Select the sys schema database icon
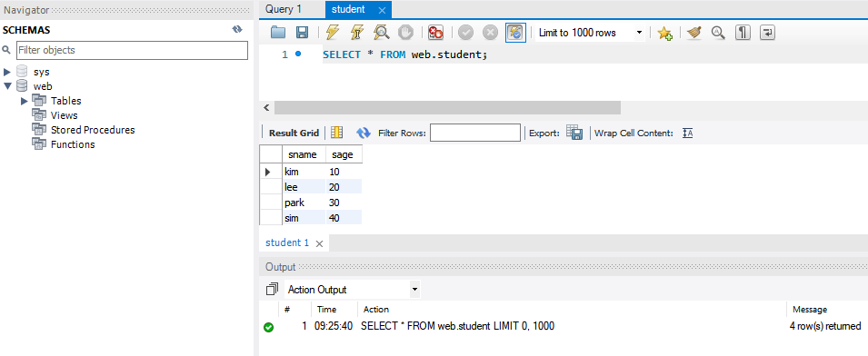This screenshot has height=356, width=868. coord(22,72)
